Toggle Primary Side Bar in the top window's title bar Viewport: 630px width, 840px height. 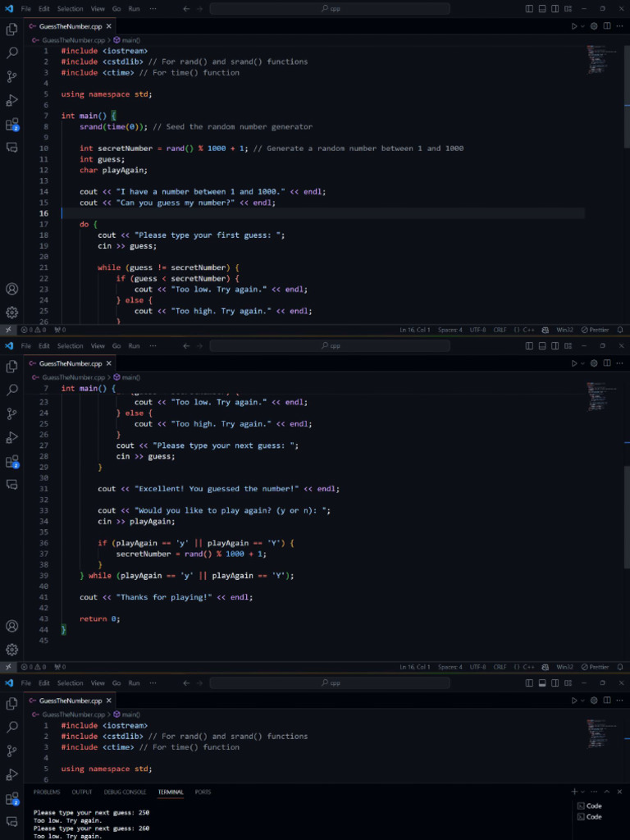click(529, 8)
